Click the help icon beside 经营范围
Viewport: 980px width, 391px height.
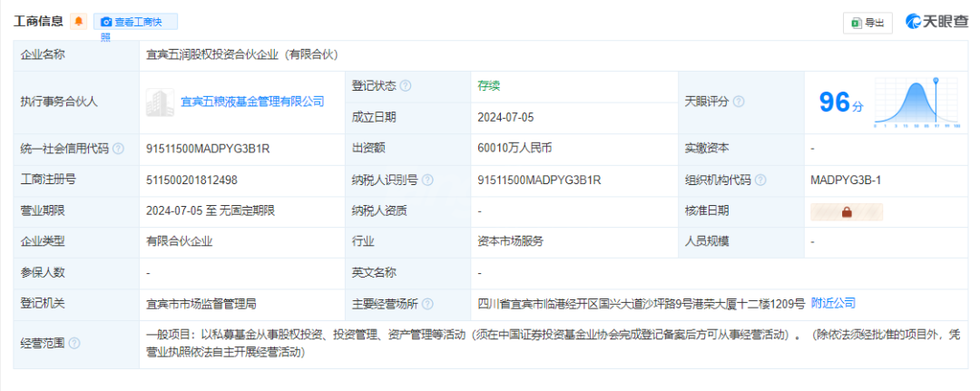click(x=74, y=344)
